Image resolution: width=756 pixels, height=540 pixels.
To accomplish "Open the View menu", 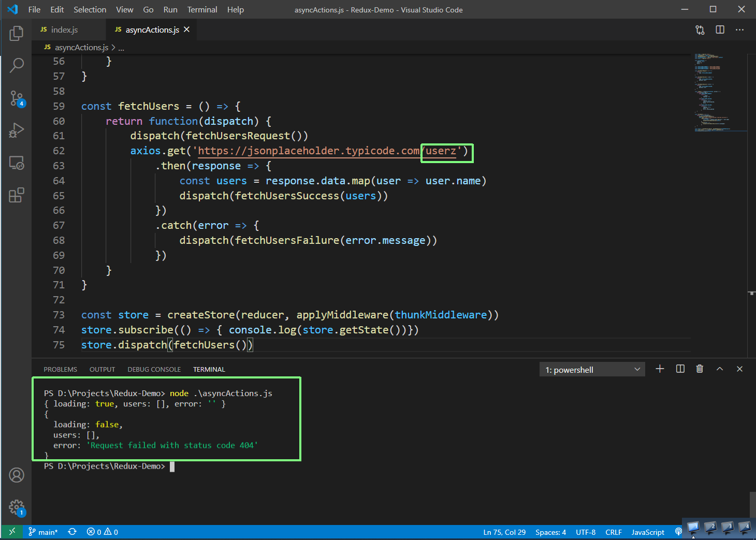I will click(124, 9).
